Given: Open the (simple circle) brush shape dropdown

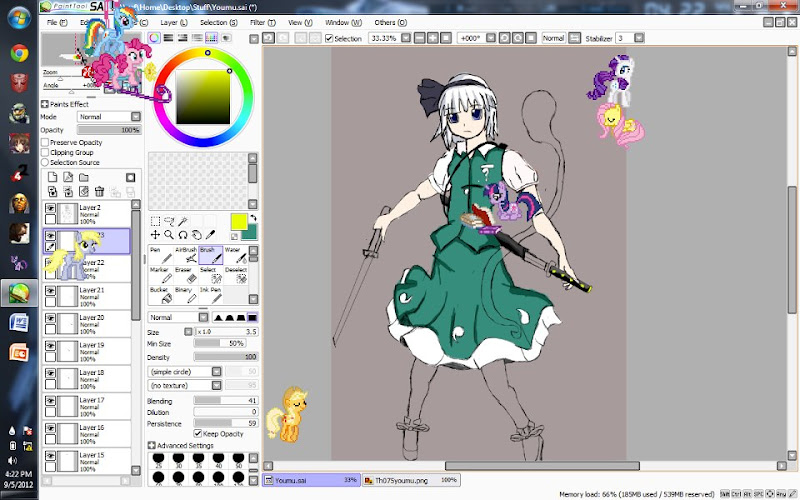Looking at the screenshot, I should coord(185,371).
